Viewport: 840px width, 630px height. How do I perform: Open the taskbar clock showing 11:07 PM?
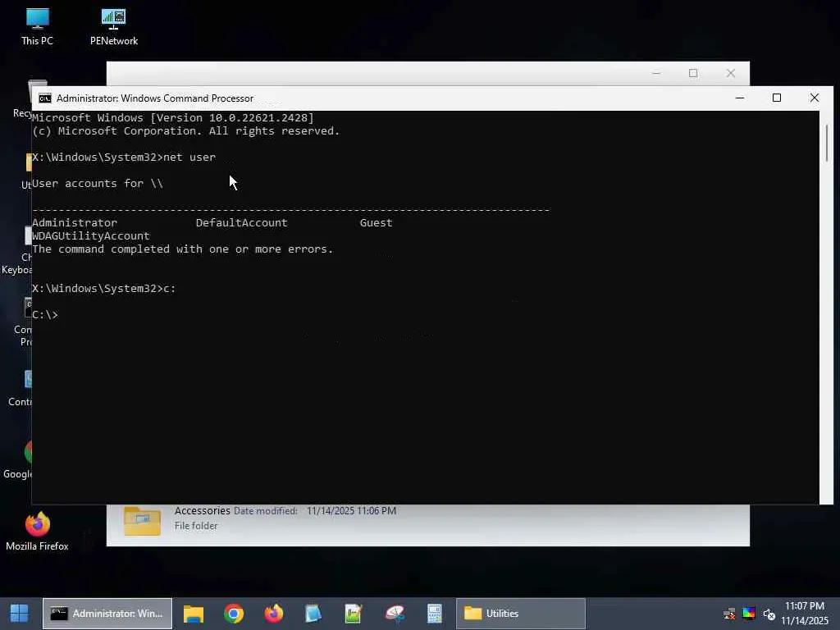(x=804, y=614)
